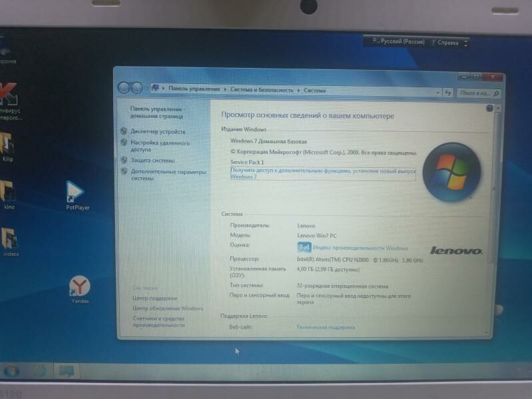Click Панель управления in the address breadcrumb

tap(194, 89)
